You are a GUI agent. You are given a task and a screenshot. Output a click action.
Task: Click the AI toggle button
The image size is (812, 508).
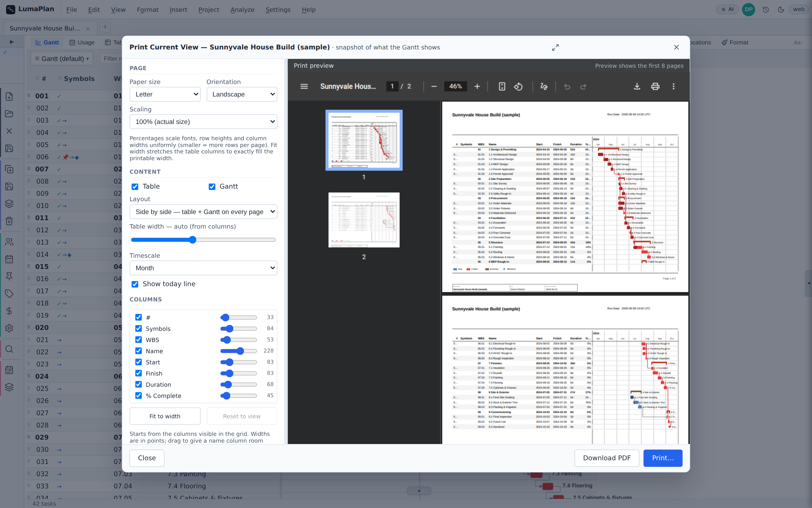point(727,9)
